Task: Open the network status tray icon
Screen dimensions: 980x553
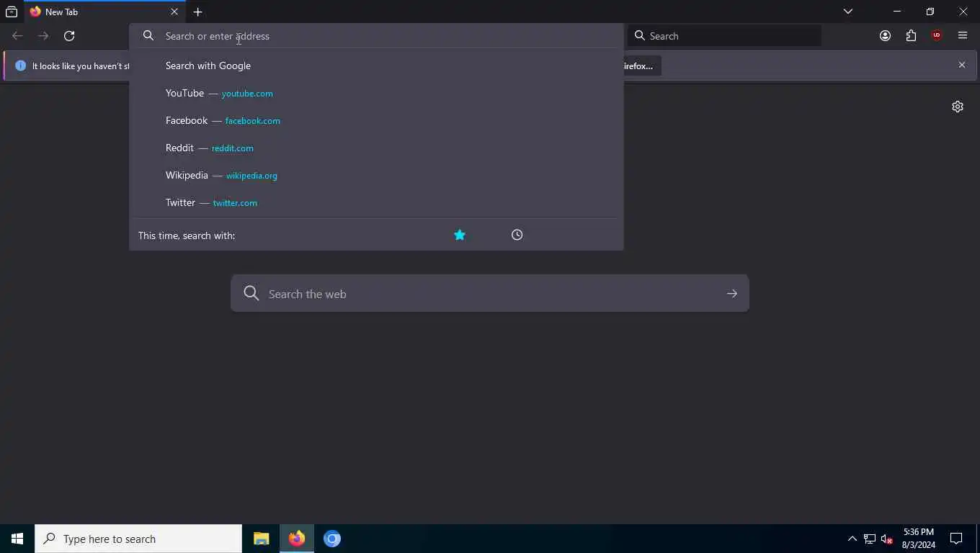Action: coord(870,539)
